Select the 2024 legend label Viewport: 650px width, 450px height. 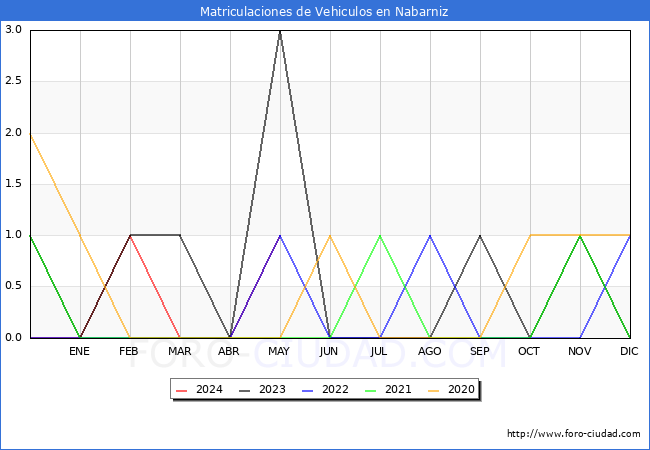(209, 390)
